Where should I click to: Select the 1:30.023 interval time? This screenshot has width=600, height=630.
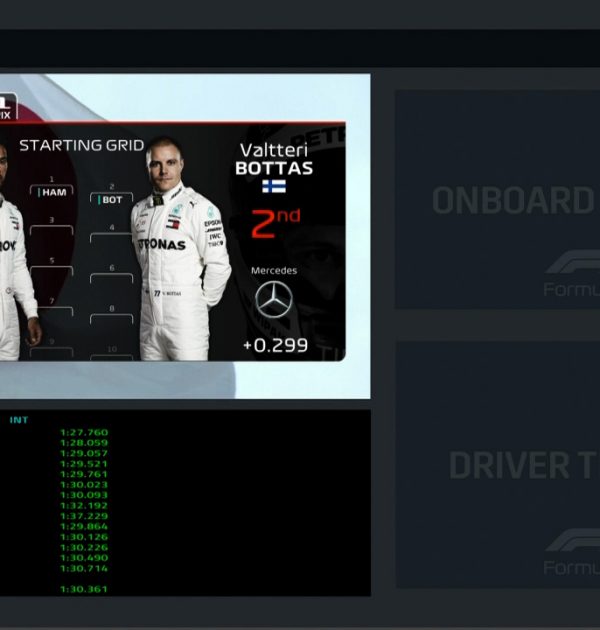click(84, 485)
